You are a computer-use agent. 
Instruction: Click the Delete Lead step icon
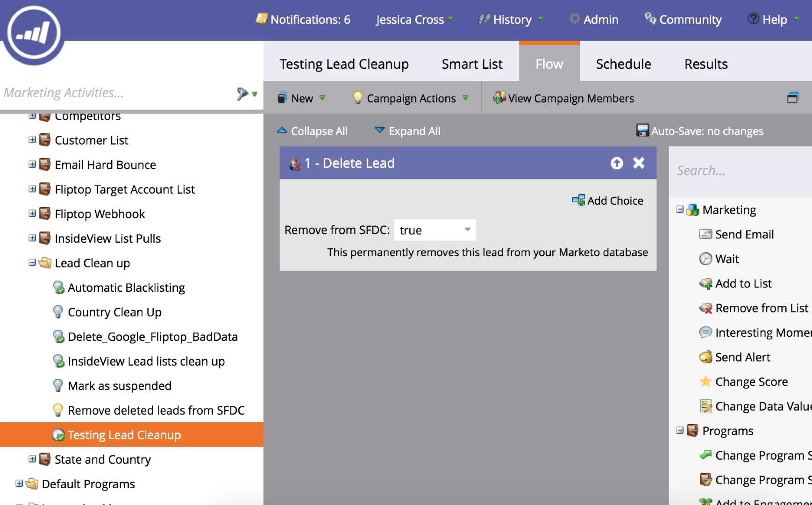(x=295, y=163)
